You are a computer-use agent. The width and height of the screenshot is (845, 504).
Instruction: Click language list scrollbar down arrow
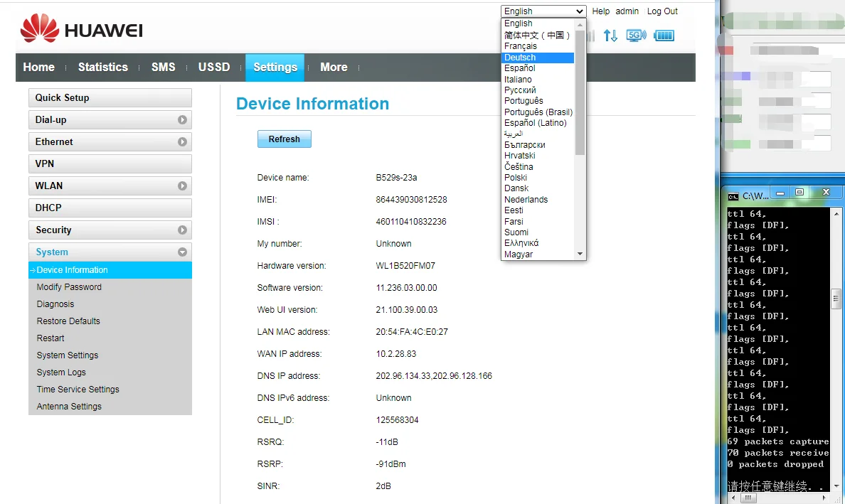click(580, 254)
